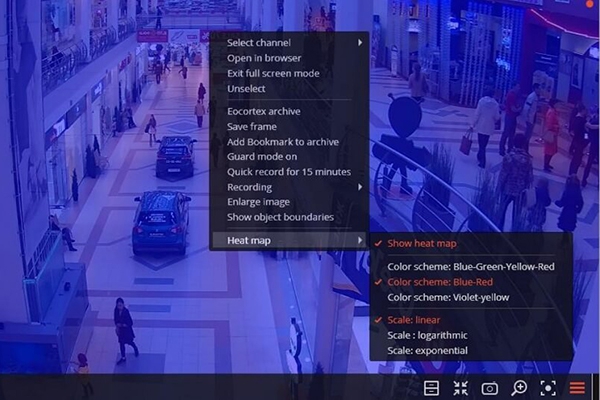Start Quick record for 15 minutes

click(x=289, y=172)
